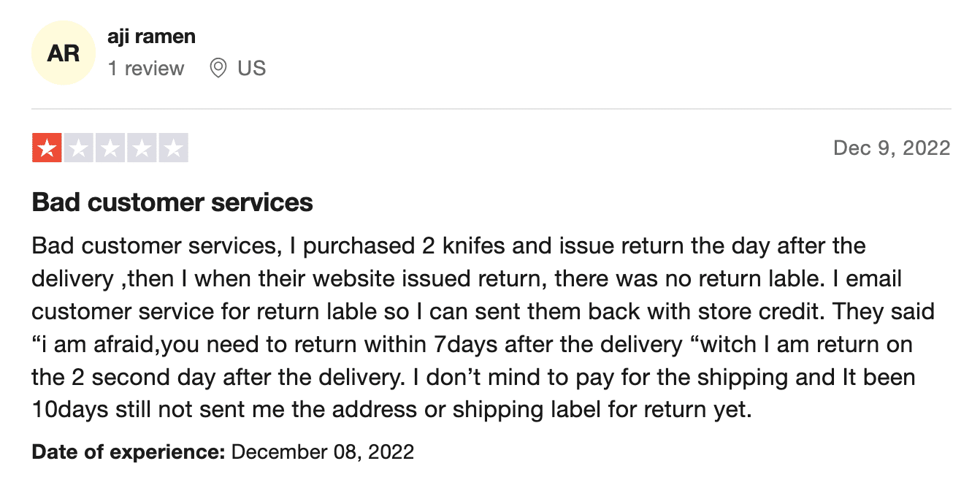Click the location pin icon
The width and height of the screenshot is (980, 488).
point(218,69)
